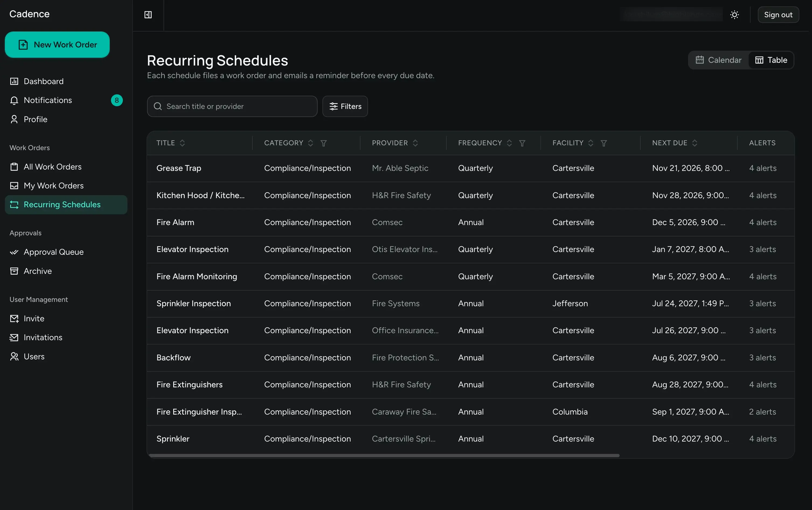This screenshot has width=812, height=510.
Task: Click the Invite envelope icon
Action: coord(14,318)
